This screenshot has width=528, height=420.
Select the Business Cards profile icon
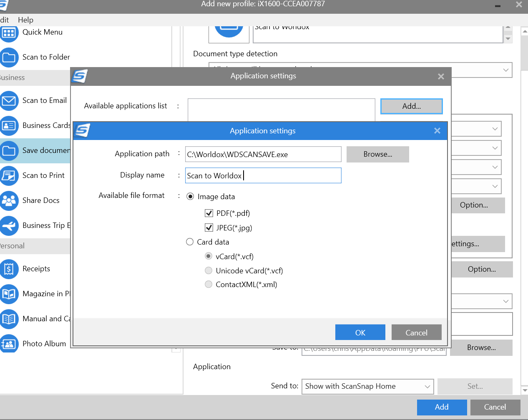tap(9, 125)
